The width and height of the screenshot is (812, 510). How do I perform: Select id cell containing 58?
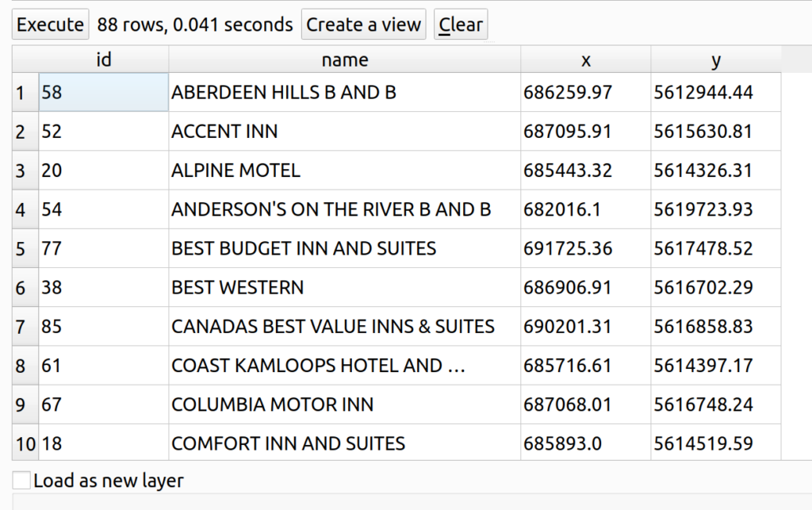click(x=103, y=93)
